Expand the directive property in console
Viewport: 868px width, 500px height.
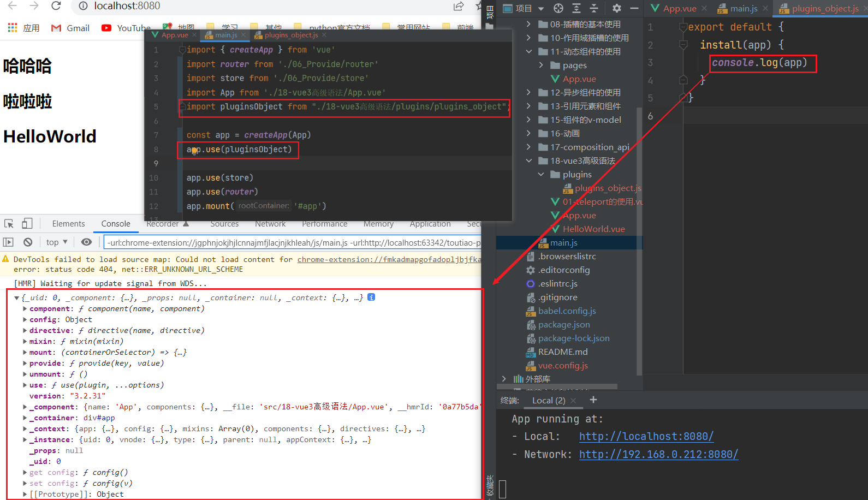point(25,331)
